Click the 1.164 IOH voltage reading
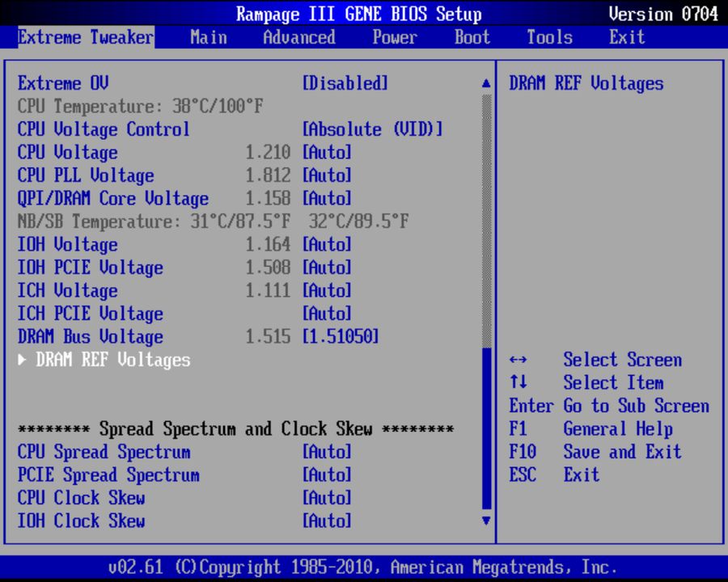The width and height of the screenshot is (728, 582). (268, 245)
